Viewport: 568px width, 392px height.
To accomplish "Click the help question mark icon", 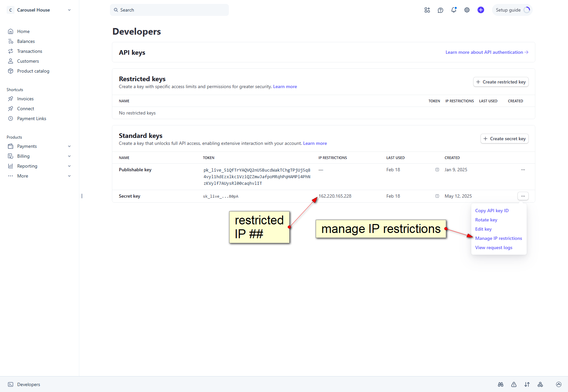I will [x=441, y=10].
